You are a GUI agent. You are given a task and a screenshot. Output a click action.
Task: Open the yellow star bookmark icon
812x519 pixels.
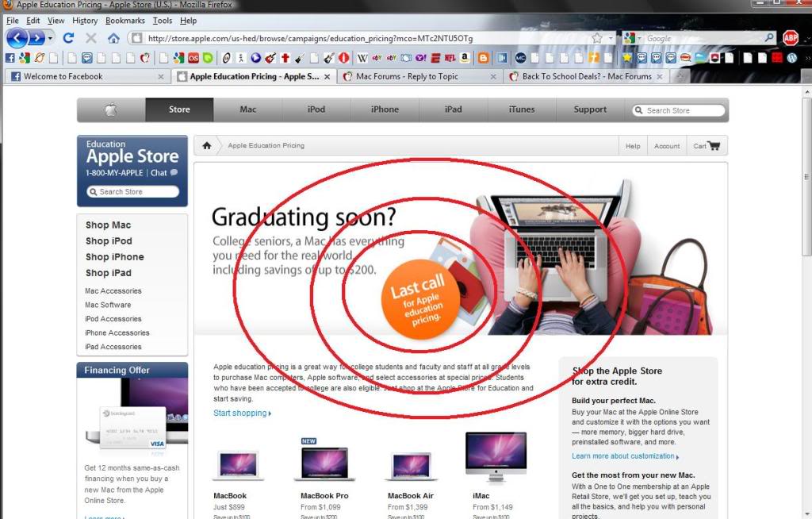[627, 58]
